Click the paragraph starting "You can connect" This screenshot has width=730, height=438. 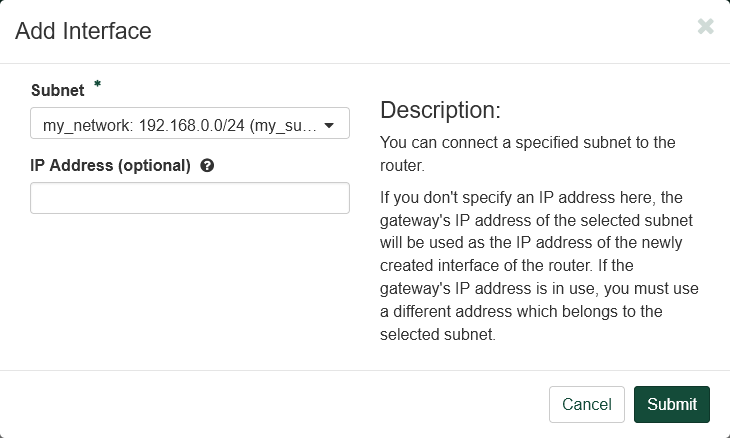point(528,153)
